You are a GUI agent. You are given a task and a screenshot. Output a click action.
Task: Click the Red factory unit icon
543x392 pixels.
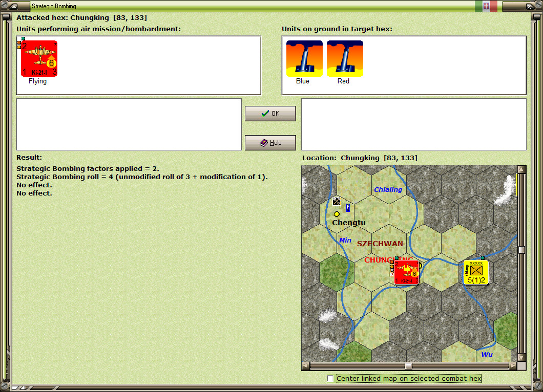point(345,58)
